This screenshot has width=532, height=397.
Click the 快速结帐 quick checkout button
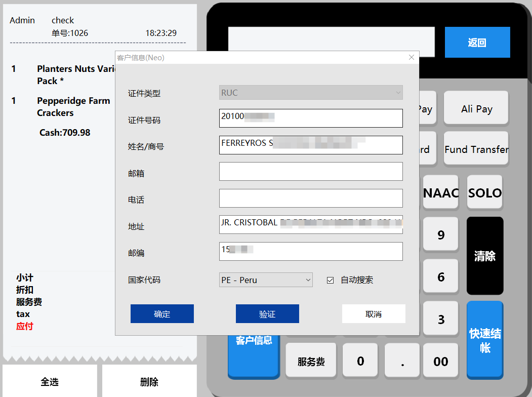pyautogui.click(x=484, y=340)
